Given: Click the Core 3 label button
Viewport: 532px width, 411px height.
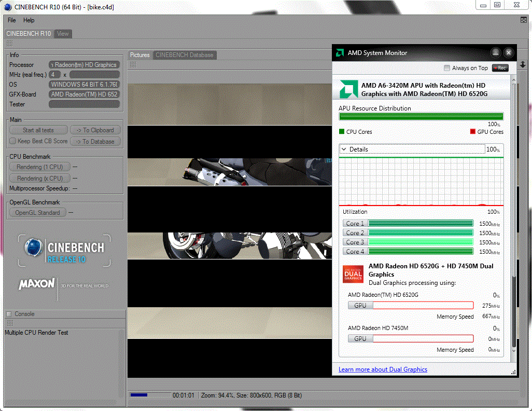Looking at the screenshot, I should coord(355,242).
